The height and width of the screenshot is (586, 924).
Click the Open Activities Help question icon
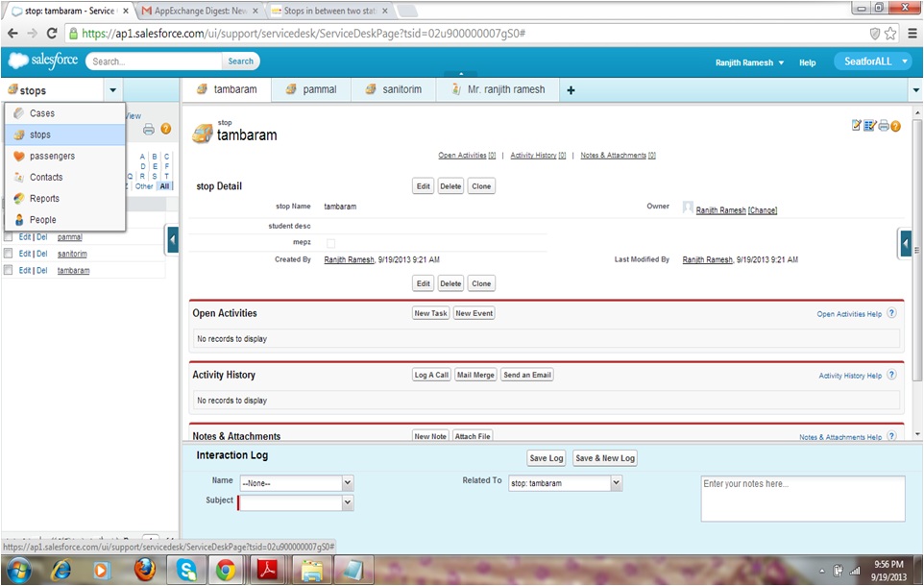891,313
